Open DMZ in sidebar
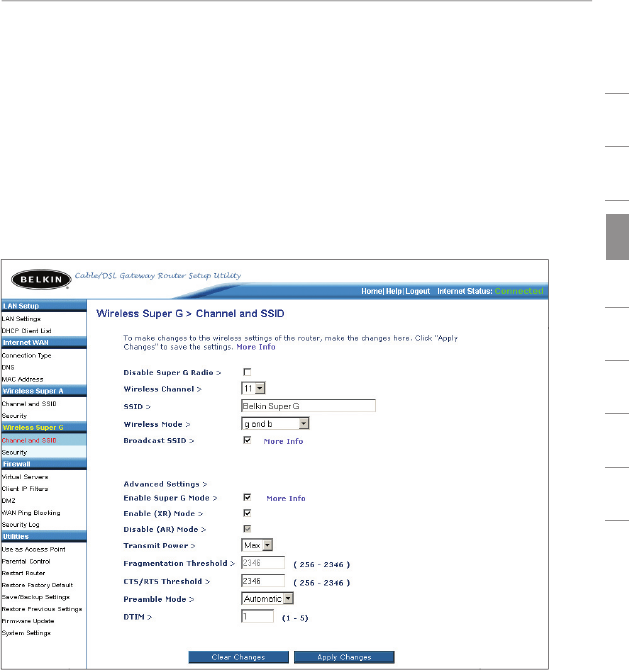 click(x=9, y=501)
